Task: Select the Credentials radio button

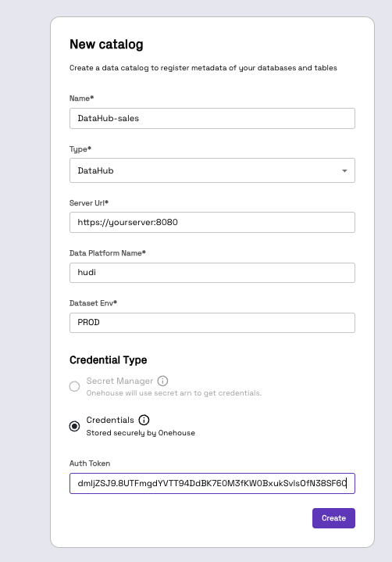Action: 74,426
